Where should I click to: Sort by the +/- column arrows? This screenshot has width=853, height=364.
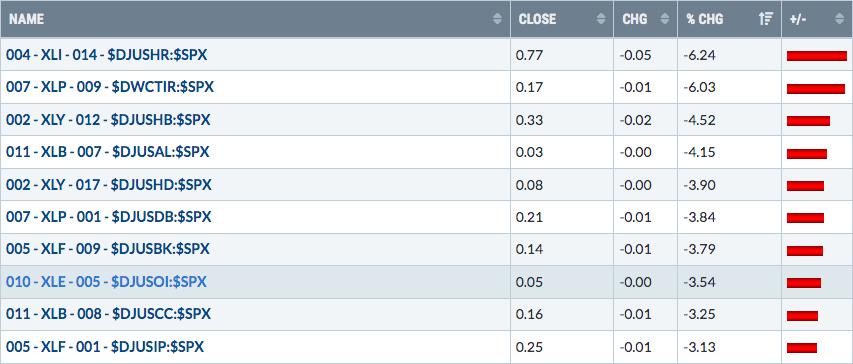click(x=839, y=19)
